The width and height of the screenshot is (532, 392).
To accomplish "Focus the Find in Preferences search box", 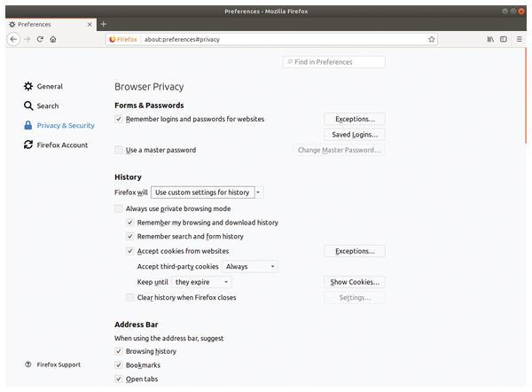I will [x=334, y=62].
